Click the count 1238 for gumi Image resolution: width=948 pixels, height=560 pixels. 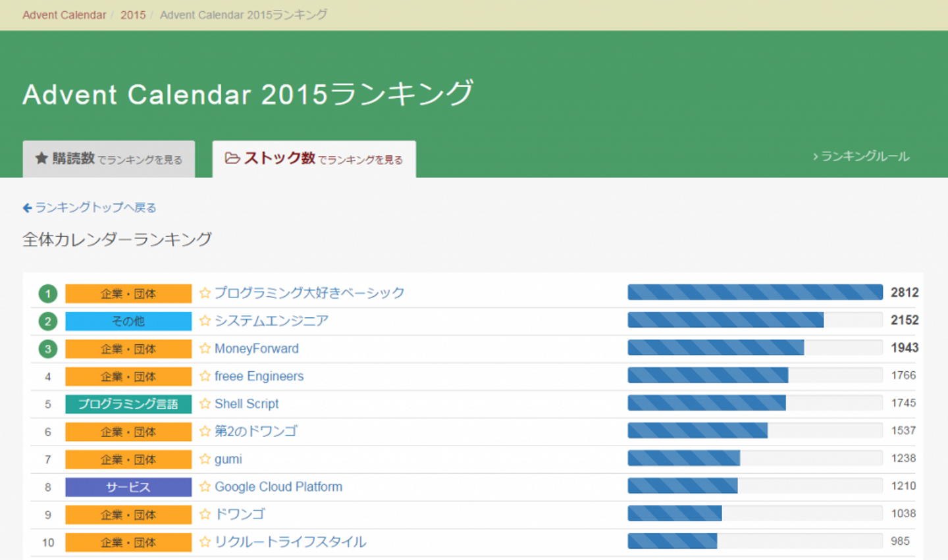[x=903, y=458]
